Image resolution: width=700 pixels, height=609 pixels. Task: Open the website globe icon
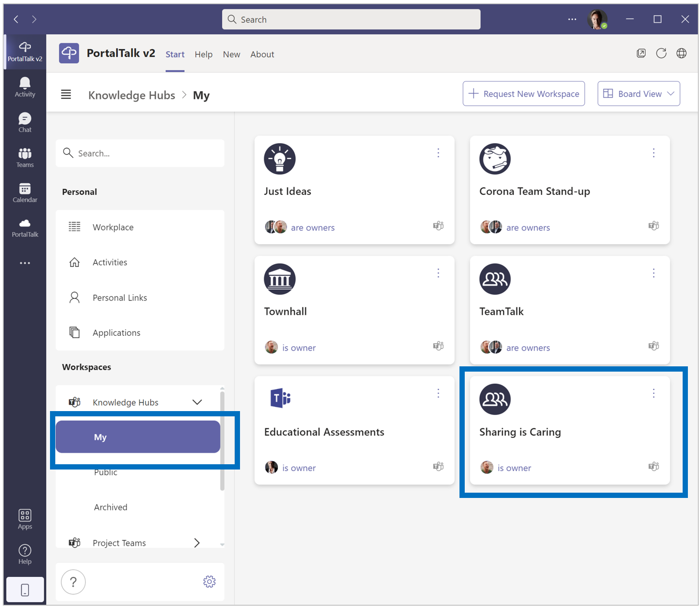[x=682, y=53]
